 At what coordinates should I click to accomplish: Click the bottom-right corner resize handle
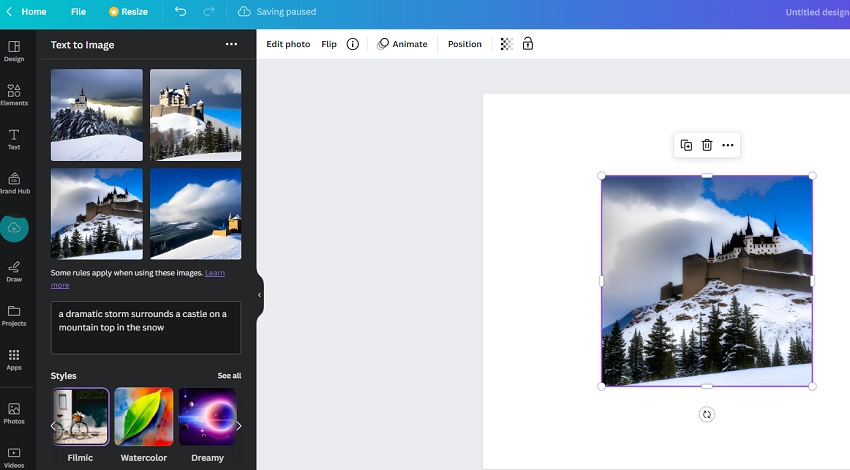tap(812, 387)
